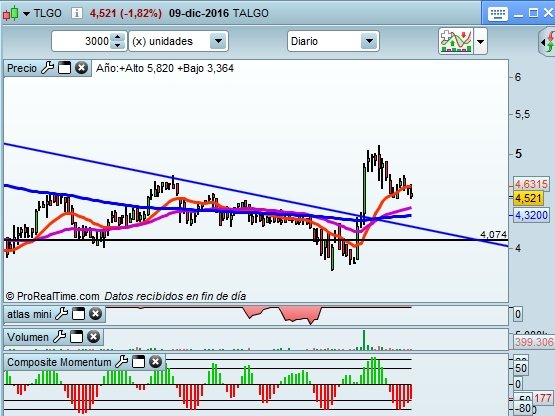Open the on-screen keyboard shortcut icon

(x=498, y=14)
